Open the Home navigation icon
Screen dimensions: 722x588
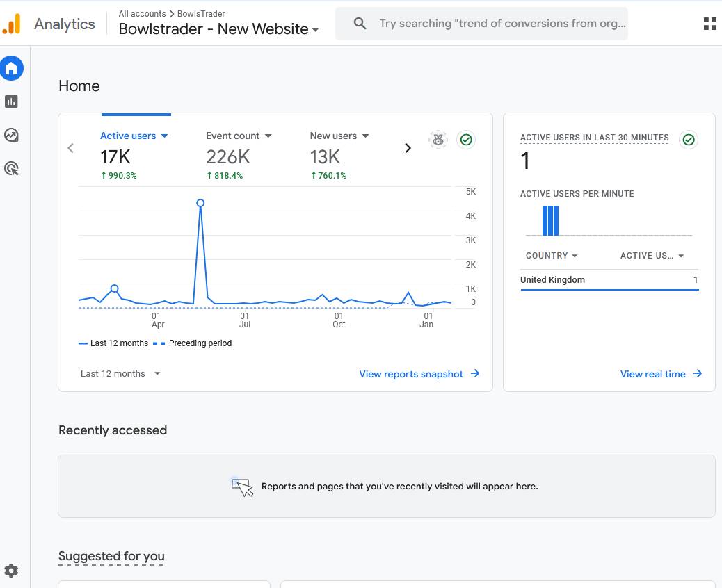12,68
